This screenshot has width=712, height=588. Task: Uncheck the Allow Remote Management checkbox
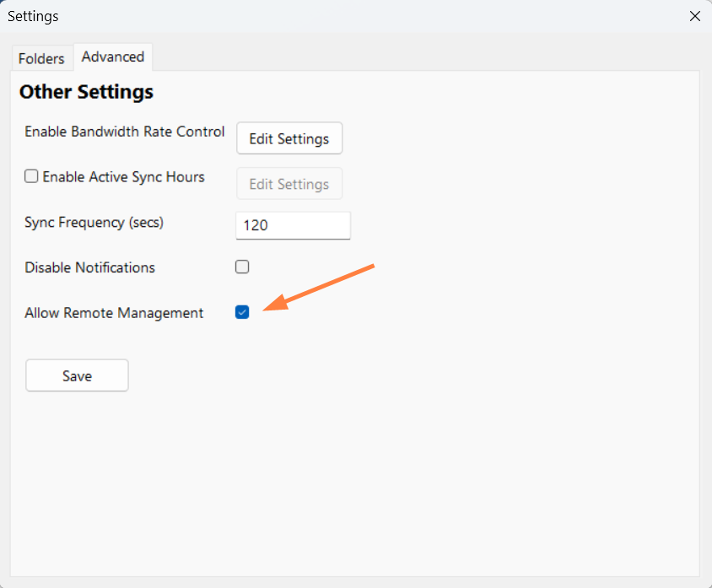(242, 313)
